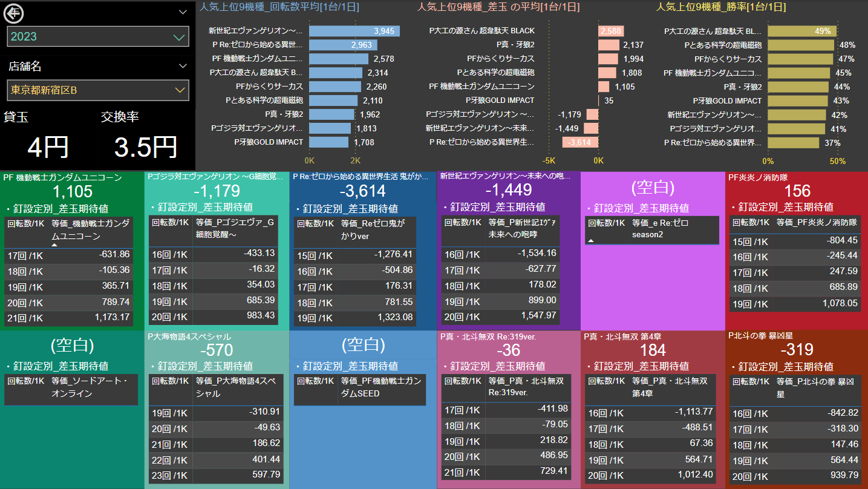The height and width of the screenshot is (489, 868).
Task: Click the -570 value on P大海物語4スペシャル card
Action: pyautogui.click(x=216, y=350)
